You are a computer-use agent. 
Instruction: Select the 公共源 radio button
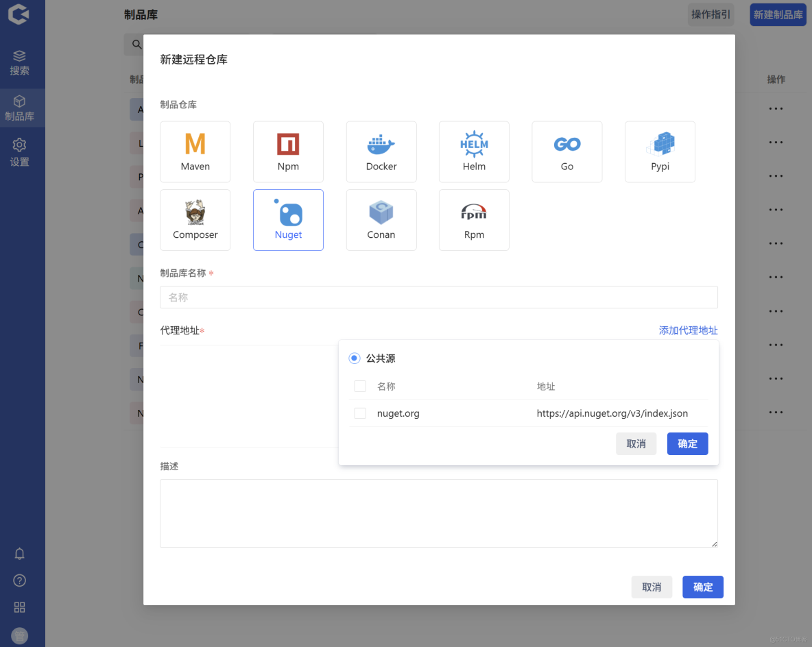click(354, 358)
